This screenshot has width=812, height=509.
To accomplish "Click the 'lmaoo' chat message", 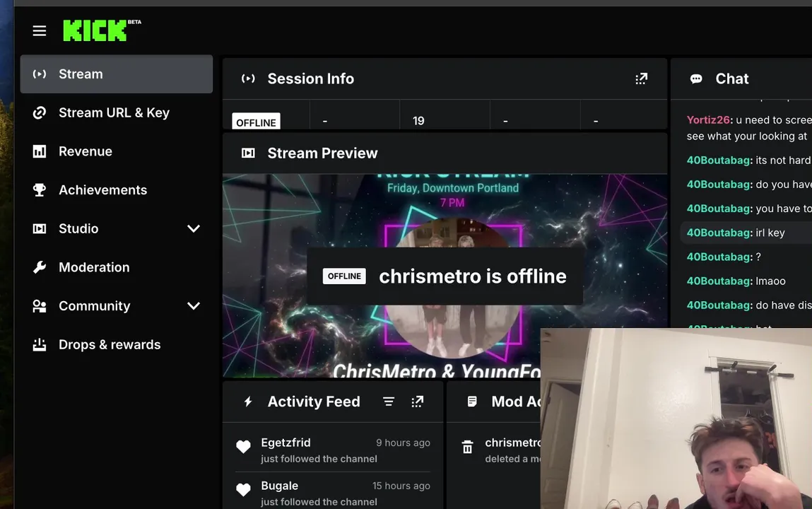I will coord(770,281).
